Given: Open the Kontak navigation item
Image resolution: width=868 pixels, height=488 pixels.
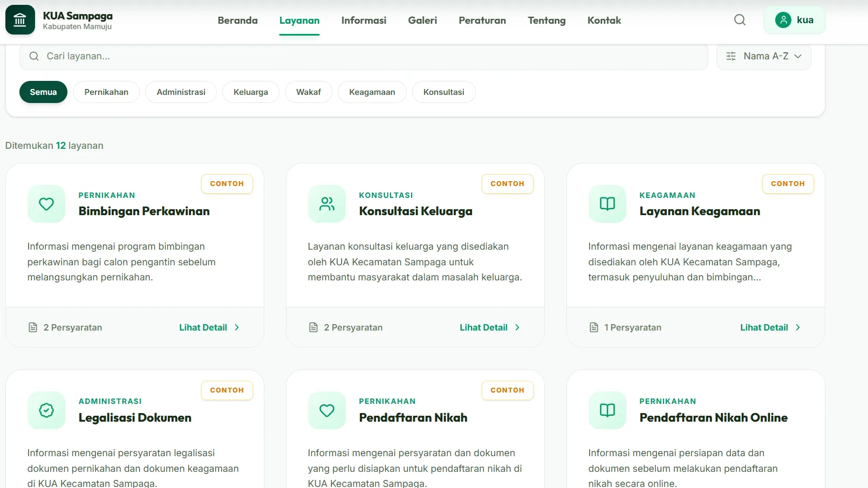Looking at the screenshot, I should pos(604,20).
